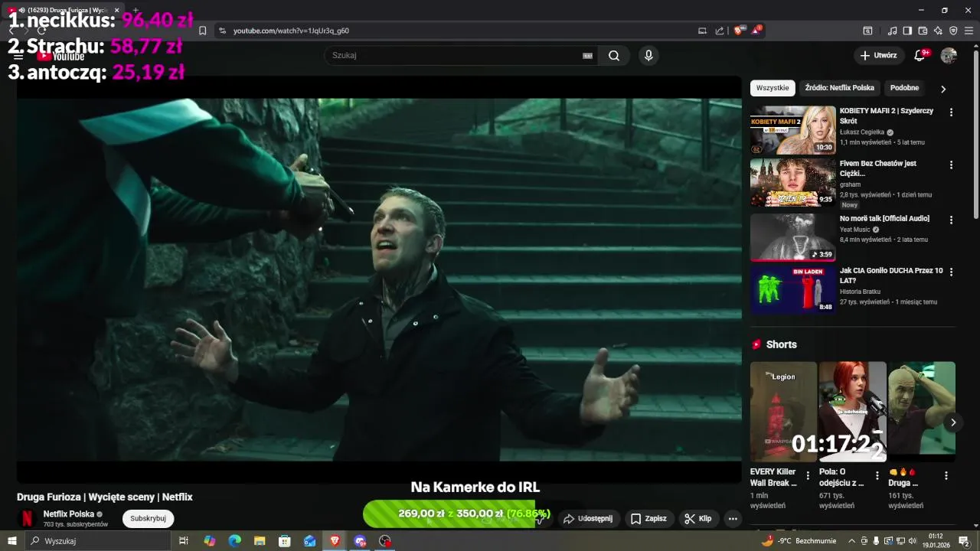Open the Legion Wall Break short thumbnail
980x551 pixels.
pos(783,412)
